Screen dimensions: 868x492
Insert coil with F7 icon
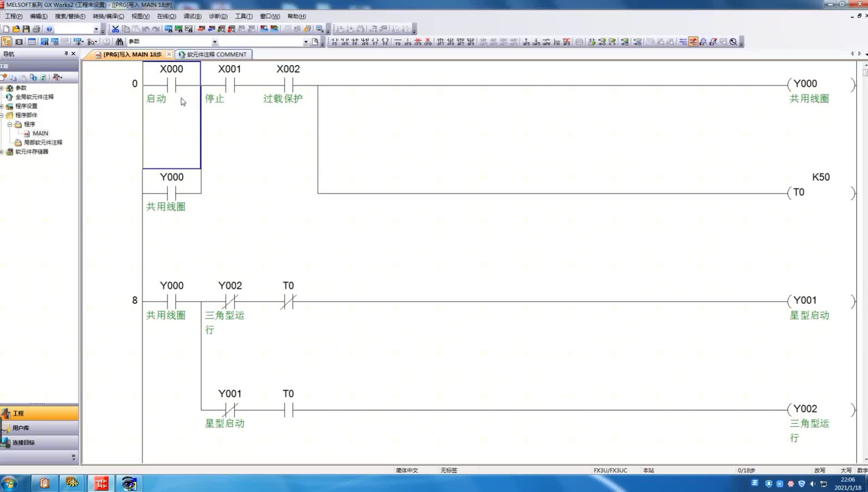click(x=375, y=41)
